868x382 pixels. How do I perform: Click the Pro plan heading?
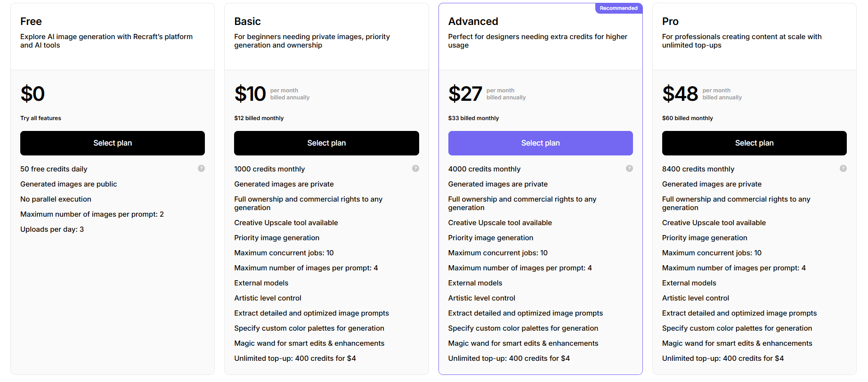(670, 22)
